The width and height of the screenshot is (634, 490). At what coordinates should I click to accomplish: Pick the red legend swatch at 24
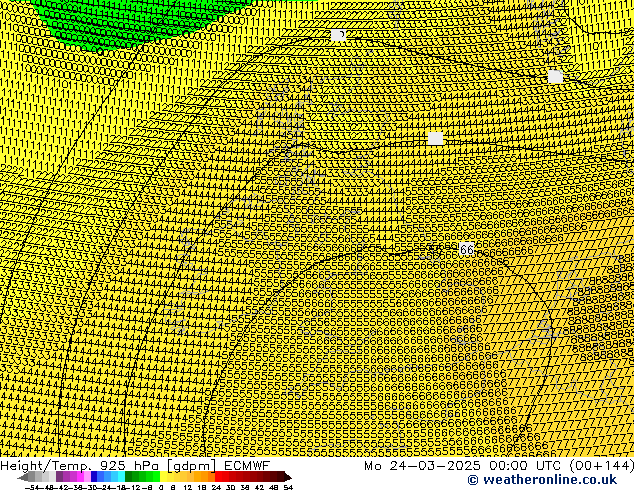pyautogui.click(x=218, y=477)
